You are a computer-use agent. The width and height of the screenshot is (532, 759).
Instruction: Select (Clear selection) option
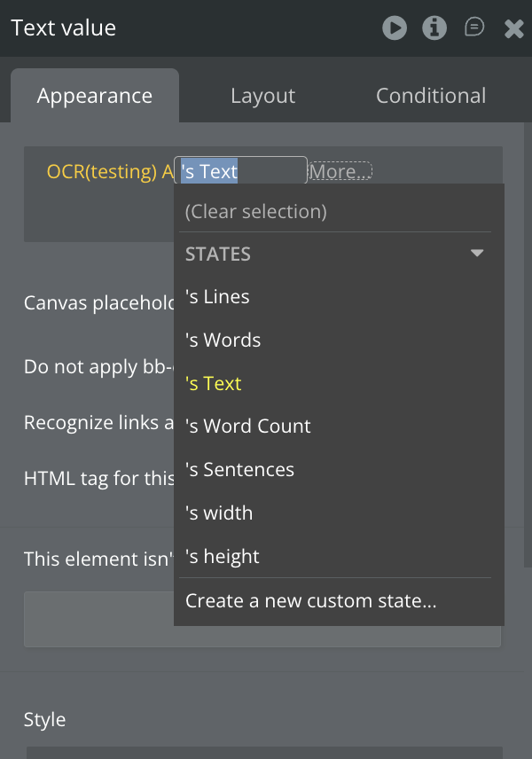(x=256, y=211)
